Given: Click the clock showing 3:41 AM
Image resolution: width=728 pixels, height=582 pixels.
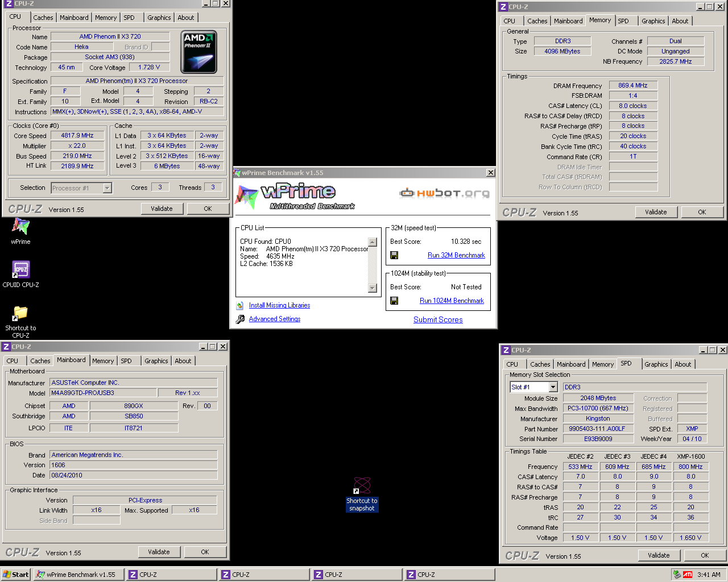Looking at the screenshot, I should click(709, 575).
